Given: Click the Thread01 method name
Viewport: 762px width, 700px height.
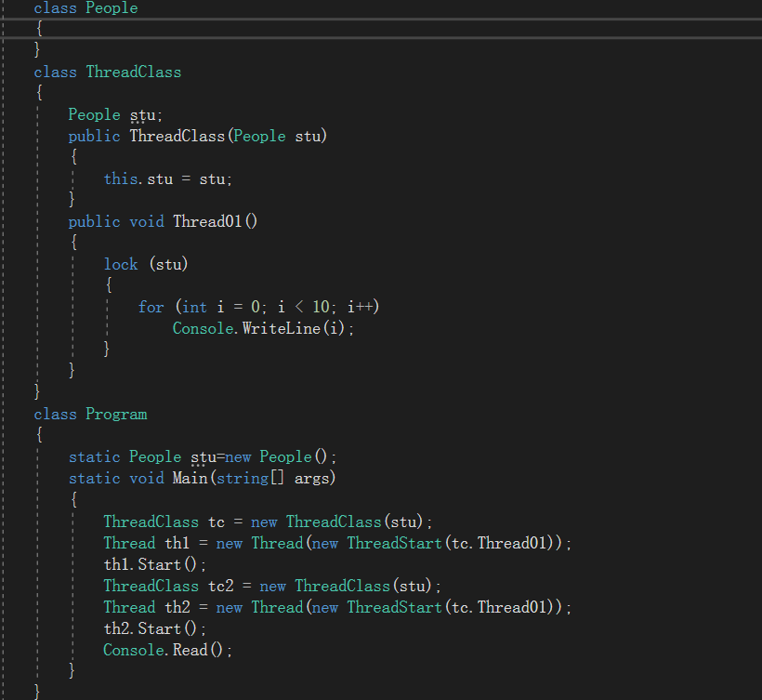Looking at the screenshot, I should (209, 220).
